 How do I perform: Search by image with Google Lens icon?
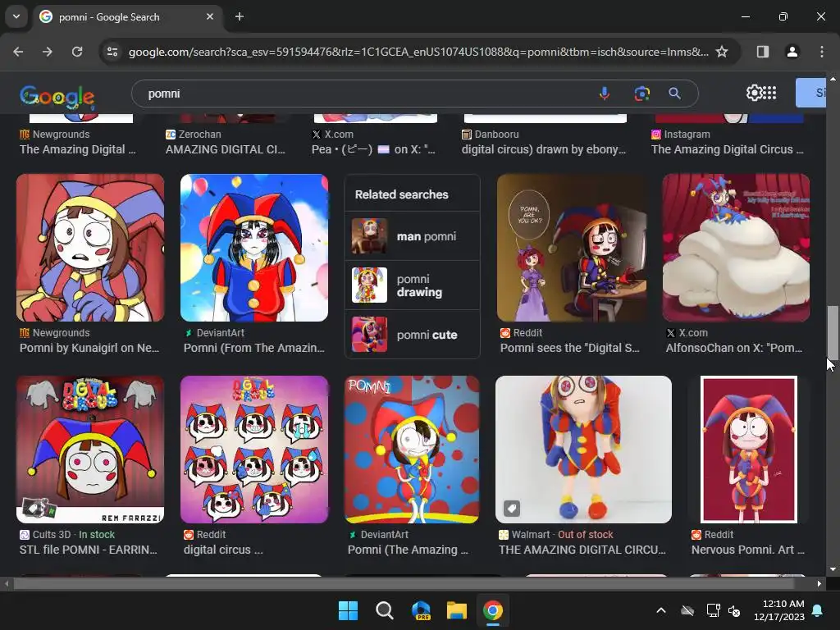641,94
